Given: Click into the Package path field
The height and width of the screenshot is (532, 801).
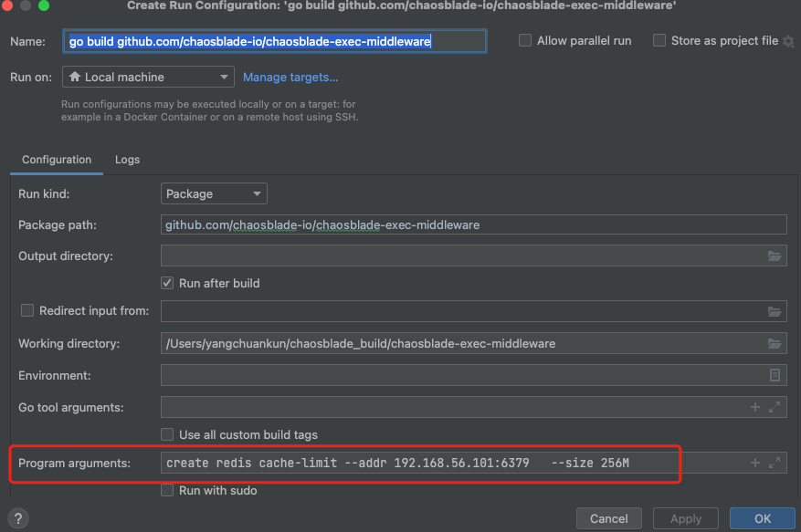Looking at the screenshot, I should (473, 224).
